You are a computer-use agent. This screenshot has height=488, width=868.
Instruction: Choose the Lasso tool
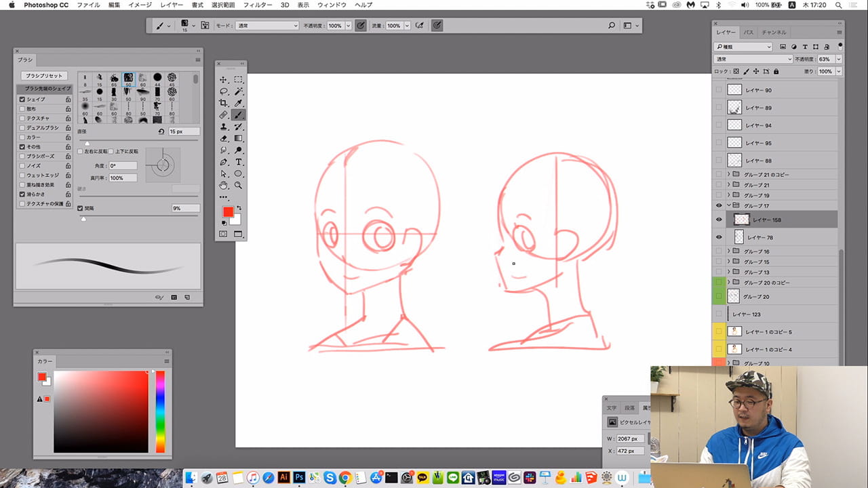pos(223,91)
